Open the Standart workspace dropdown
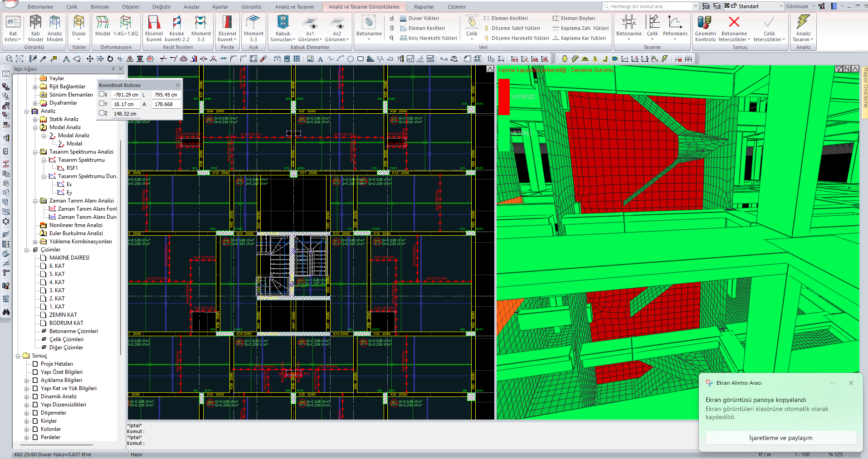This screenshot has height=459, width=868. [x=781, y=6]
